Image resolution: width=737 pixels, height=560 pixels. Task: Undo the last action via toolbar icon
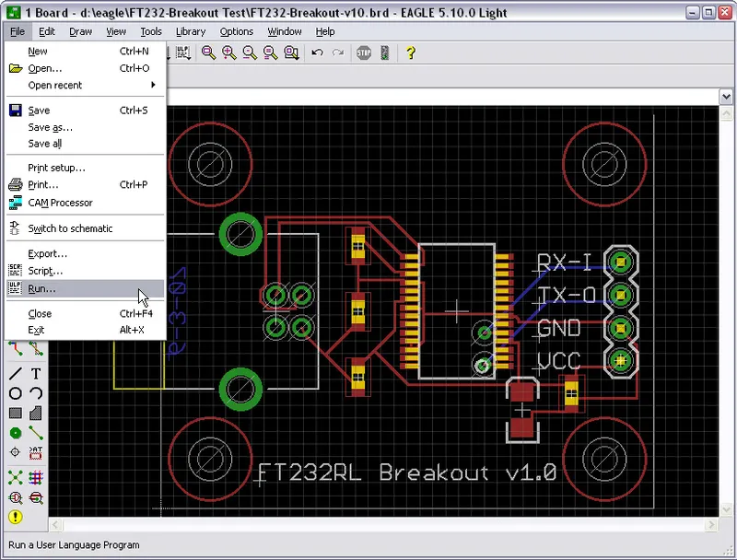317,52
